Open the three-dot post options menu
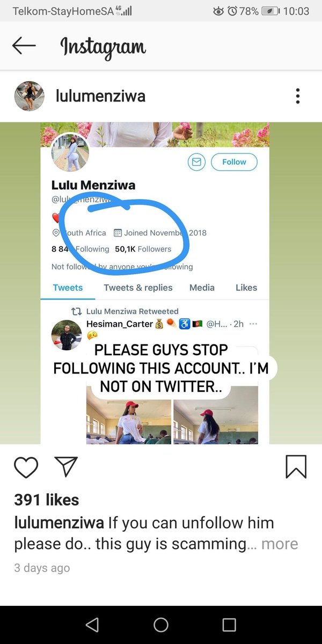322x644 pixels. tap(297, 96)
